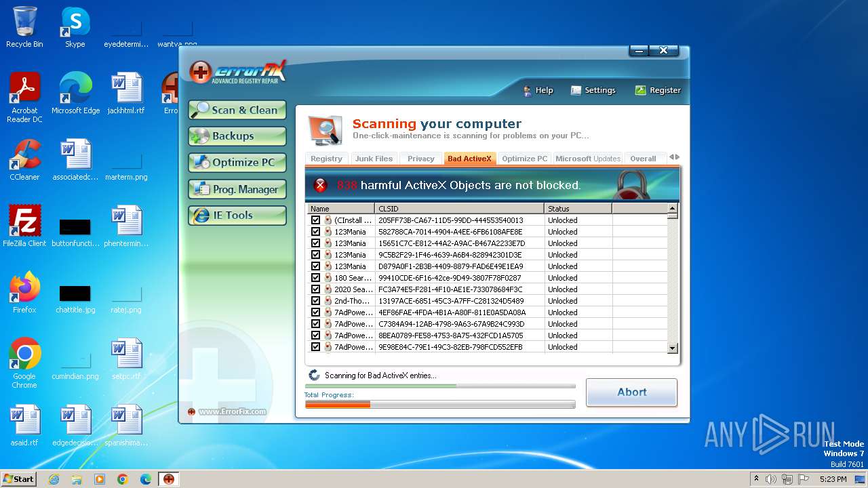This screenshot has height=488, width=868.
Task: Click the Total Progress bar
Action: pos(440,405)
